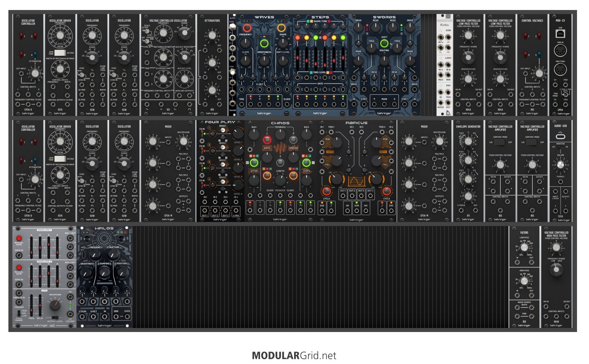Turn the Damping knob on Halos
The width and height of the screenshot is (589, 364).
click(104, 273)
